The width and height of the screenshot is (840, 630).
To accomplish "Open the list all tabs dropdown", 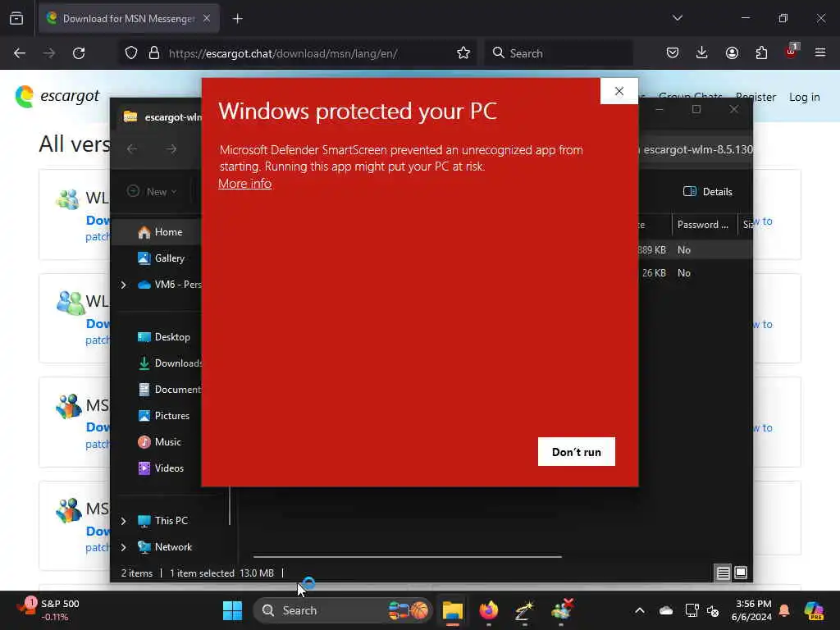I will click(x=678, y=18).
